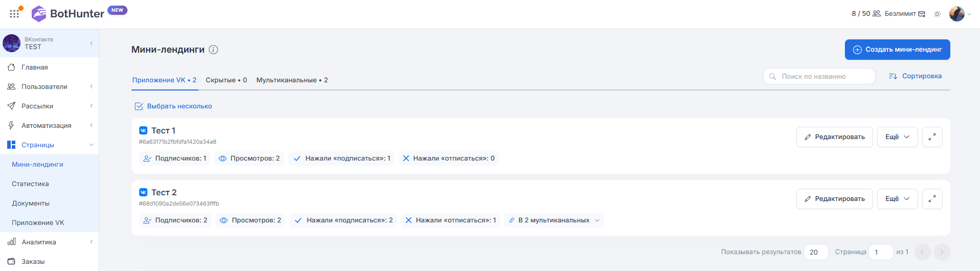Open the Статистика sidebar link
This screenshot has height=271, width=980.
coord(31,184)
